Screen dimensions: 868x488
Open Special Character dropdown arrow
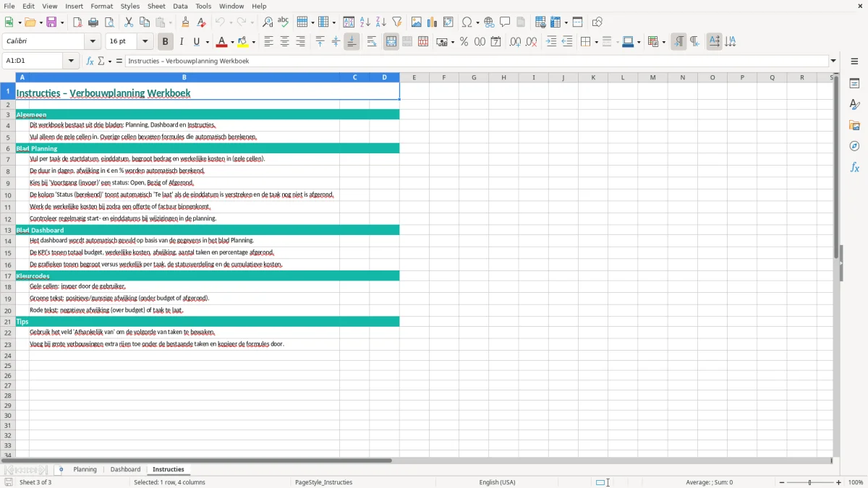coord(477,22)
